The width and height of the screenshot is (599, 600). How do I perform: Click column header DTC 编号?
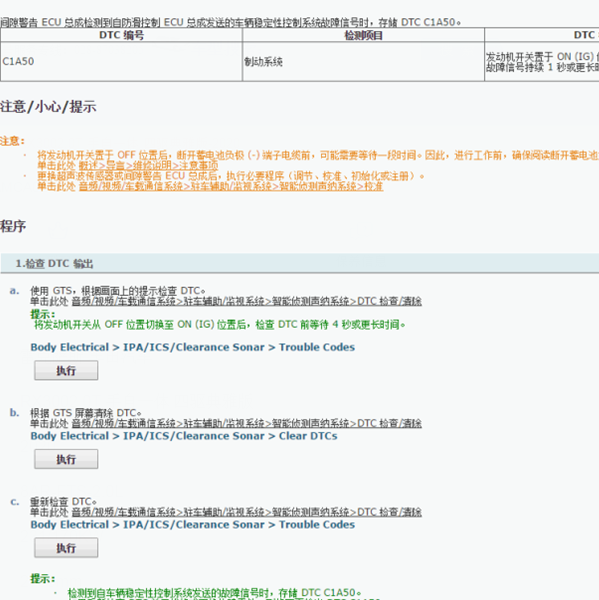[x=121, y=35]
